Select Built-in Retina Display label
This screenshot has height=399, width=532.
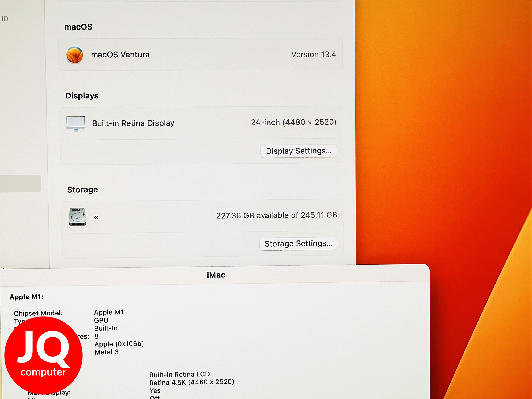[133, 123]
